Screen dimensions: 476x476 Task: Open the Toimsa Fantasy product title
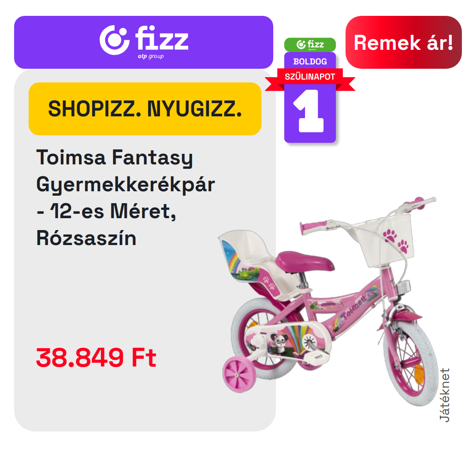[x=125, y=197]
